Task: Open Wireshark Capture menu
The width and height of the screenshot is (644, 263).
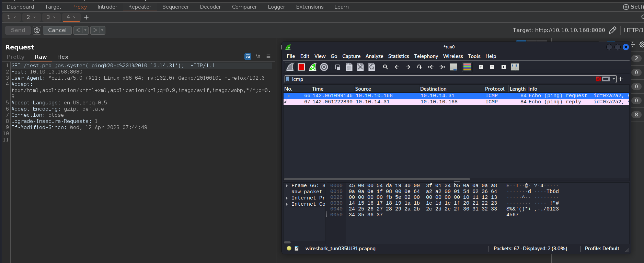Action: coord(351,56)
